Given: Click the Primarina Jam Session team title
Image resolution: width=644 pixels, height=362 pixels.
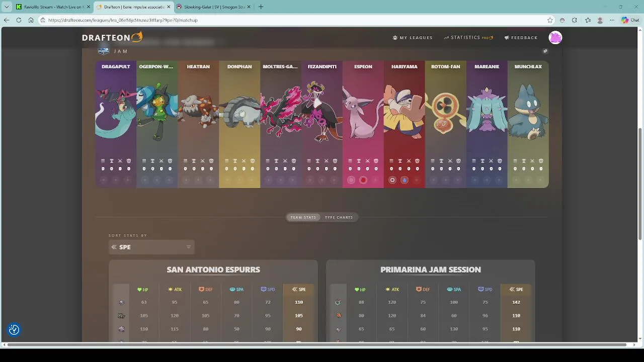Looking at the screenshot, I should (x=431, y=269).
